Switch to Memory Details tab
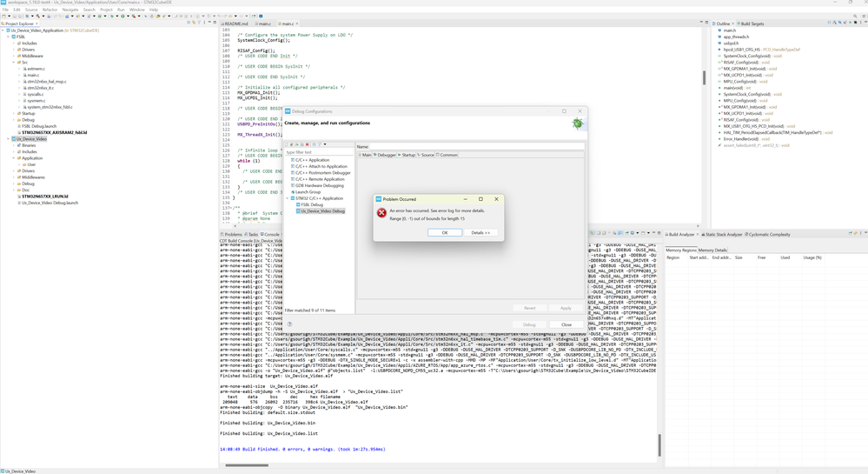The image size is (868, 474). coord(712,250)
